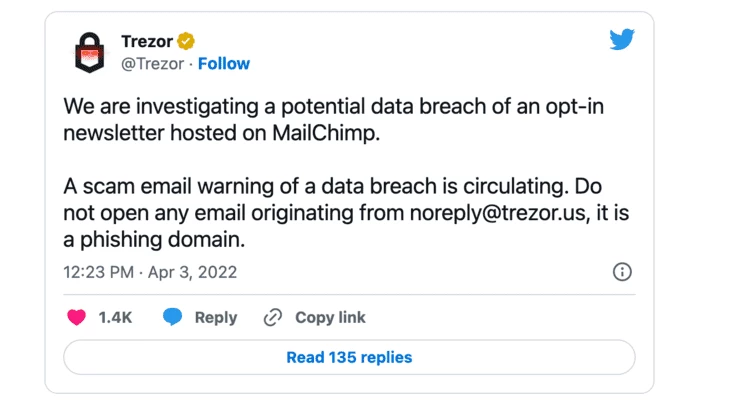The image size is (730, 406).
Task: Click the Apr 3, 2022 date
Action: pyautogui.click(x=192, y=272)
